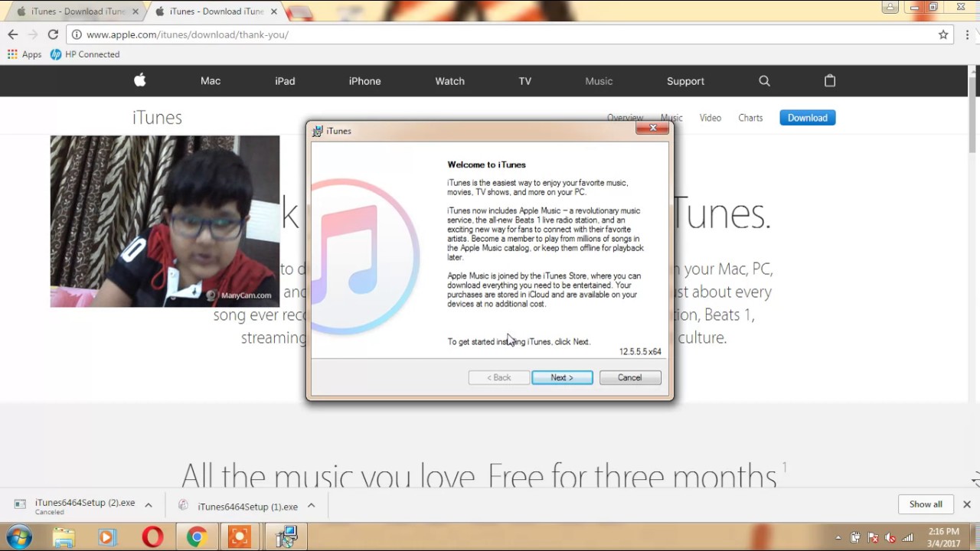Screen dimensions: 980x551
Task: Open the Watch section in Apple's nav
Action: point(449,81)
